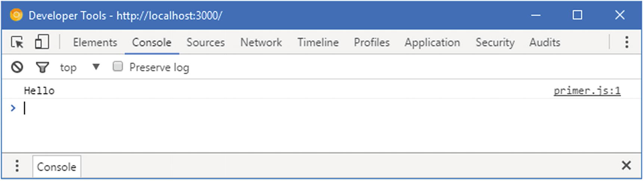Open the drawer three-dot menu

(x=17, y=166)
